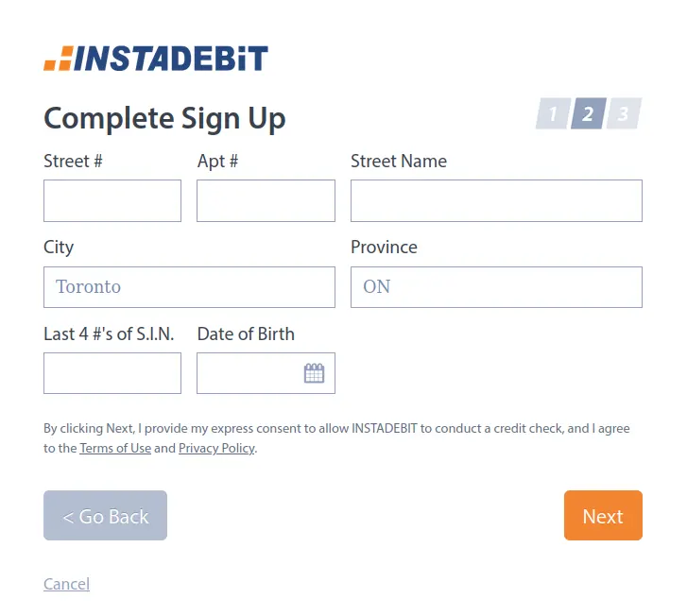Click inside the Date of Birth field
The image size is (687, 616).
pos(266,373)
